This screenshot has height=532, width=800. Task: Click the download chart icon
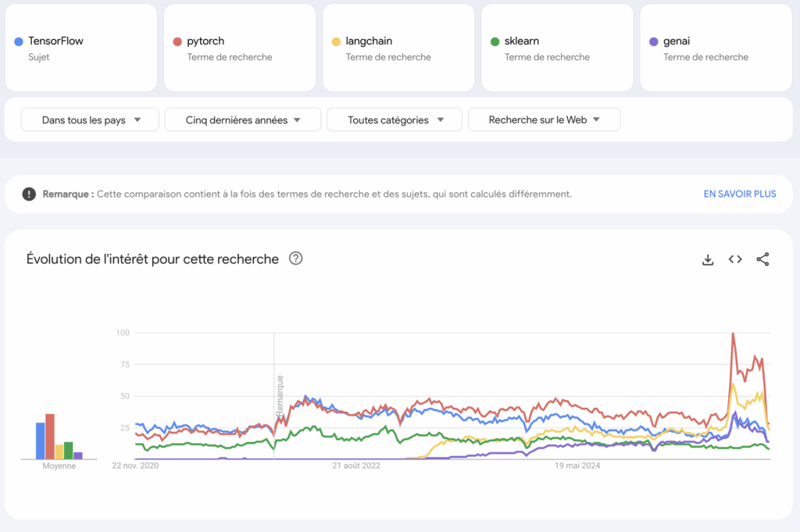[x=708, y=260]
